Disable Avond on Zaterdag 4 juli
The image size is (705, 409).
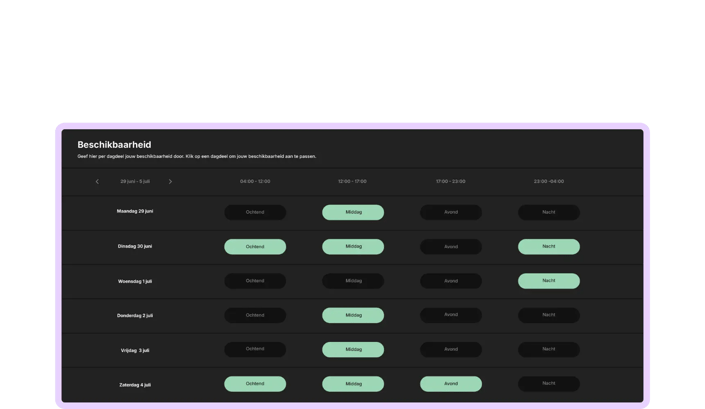point(451,384)
